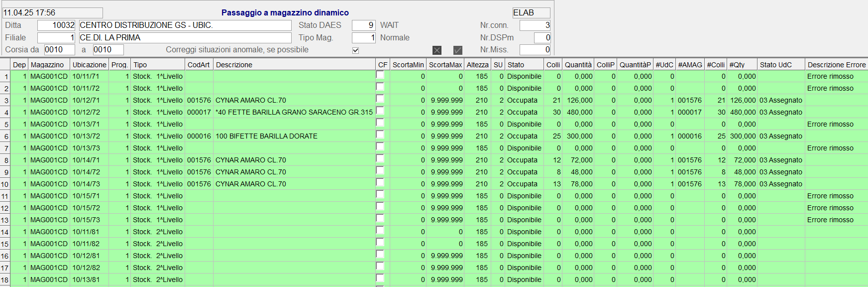The image size is (868, 287).
Task: Tick the CF checkbox in row 3
Action: click(380, 99)
